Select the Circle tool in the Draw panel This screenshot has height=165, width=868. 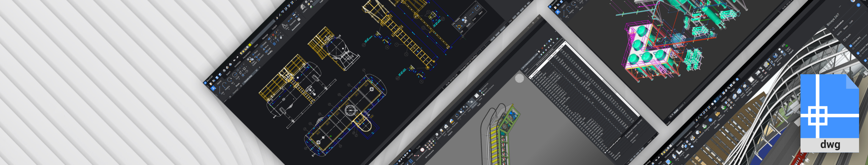point(235,76)
